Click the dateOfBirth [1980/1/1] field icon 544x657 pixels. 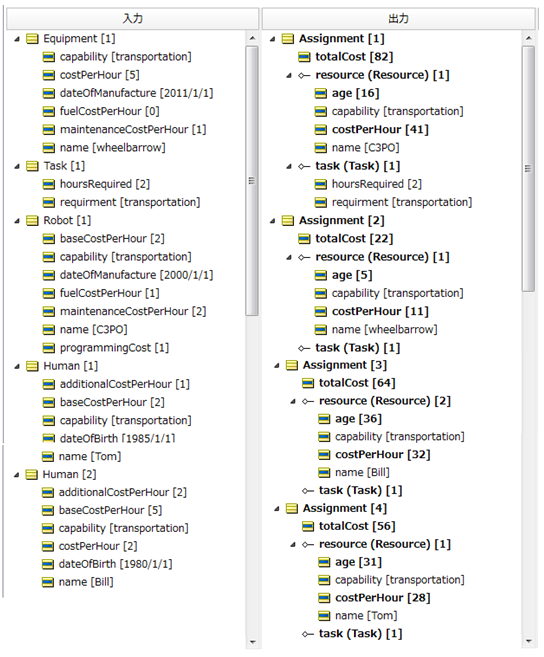[48, 564]
